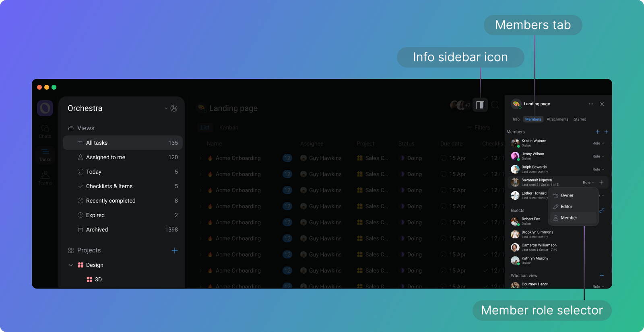Copy guest invite link icon
Screen dimensions: 644x332
click(x=602, y=210)
